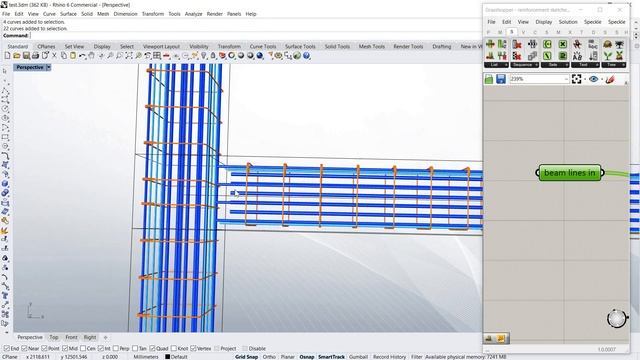This screenshot has width=640, height=360.
Task: Add a viewport tab with plus button
Action: click(105, 337)
